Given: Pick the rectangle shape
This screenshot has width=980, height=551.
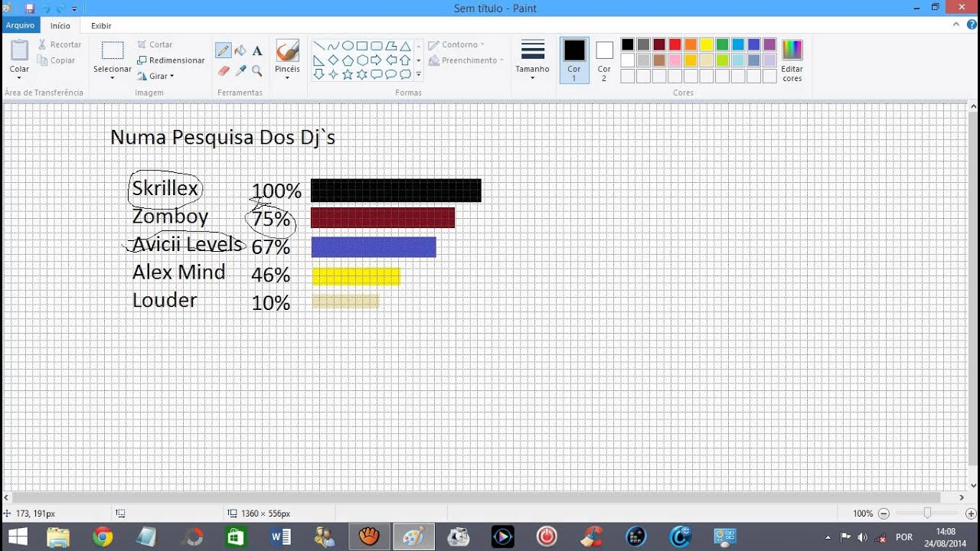Looking at the screenshot, I should point(362,46).
